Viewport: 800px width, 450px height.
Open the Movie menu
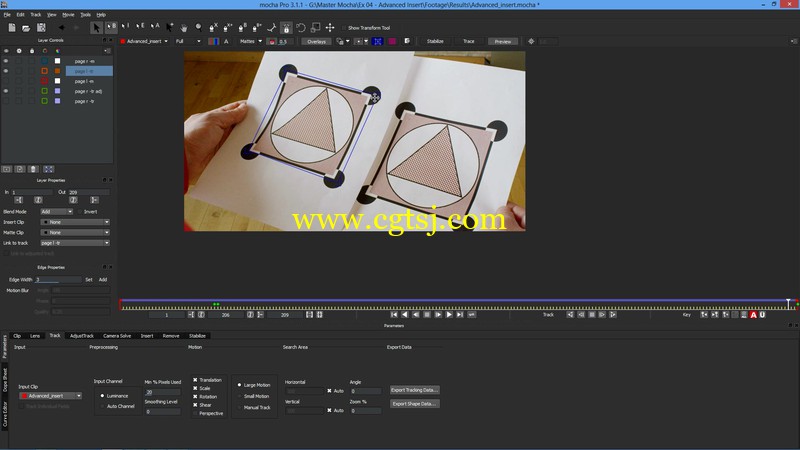point(68,15)
